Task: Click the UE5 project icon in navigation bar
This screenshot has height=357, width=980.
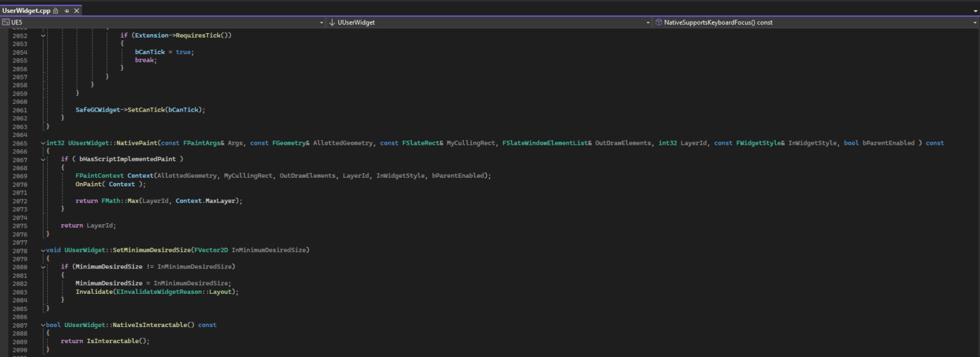Action: tap(6, 22)
